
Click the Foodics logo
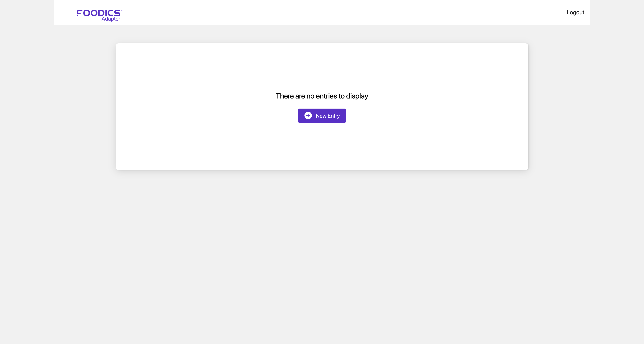(x=99, y=13)
